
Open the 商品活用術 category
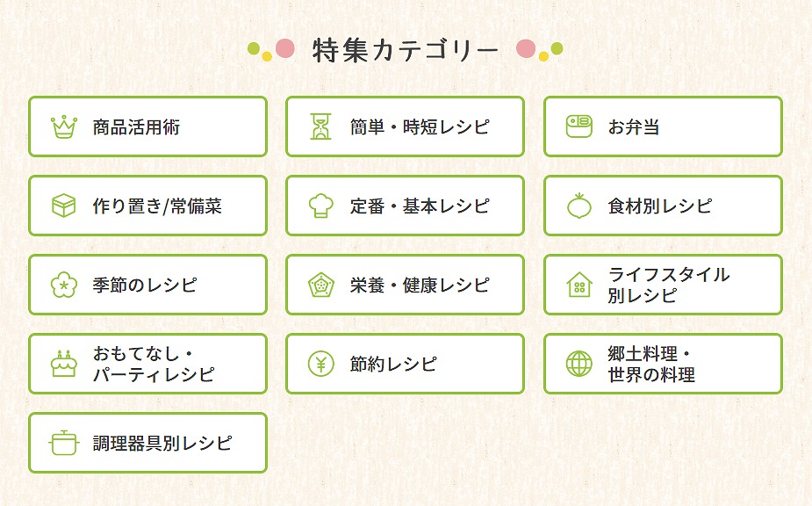137,127
